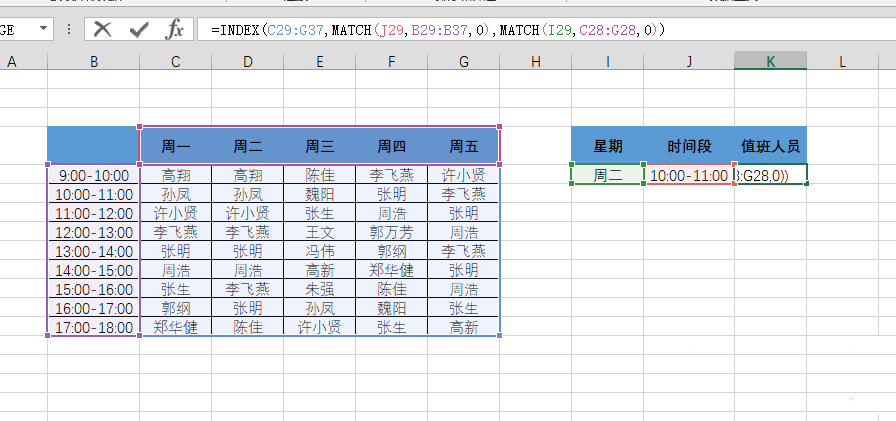Select column C header
The image size is (896, 421).
click(x=175, y=62)
